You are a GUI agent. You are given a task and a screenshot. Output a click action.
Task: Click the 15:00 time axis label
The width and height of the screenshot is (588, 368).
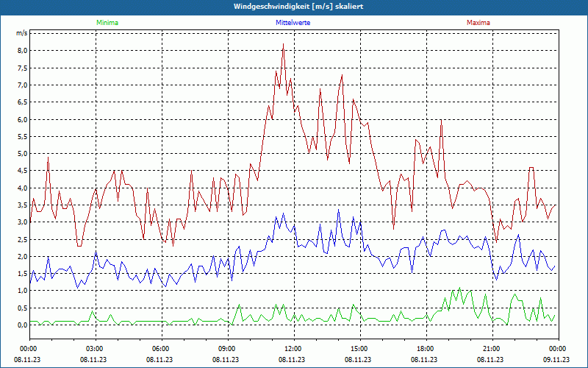tap(359, 349)
